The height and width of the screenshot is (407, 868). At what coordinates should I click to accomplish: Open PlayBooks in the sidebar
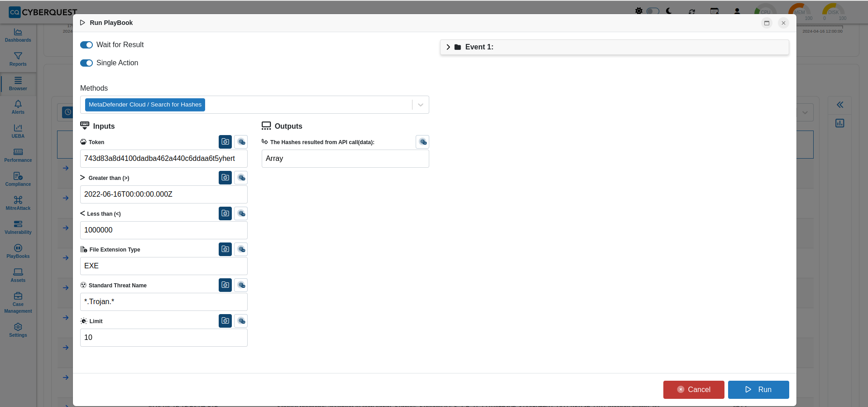(x=18, y=252)
